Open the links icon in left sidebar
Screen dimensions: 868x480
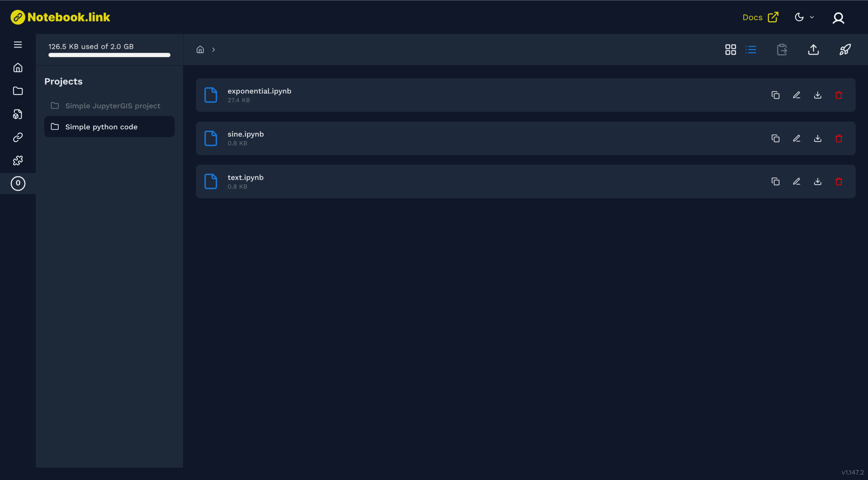coord(18,137)
